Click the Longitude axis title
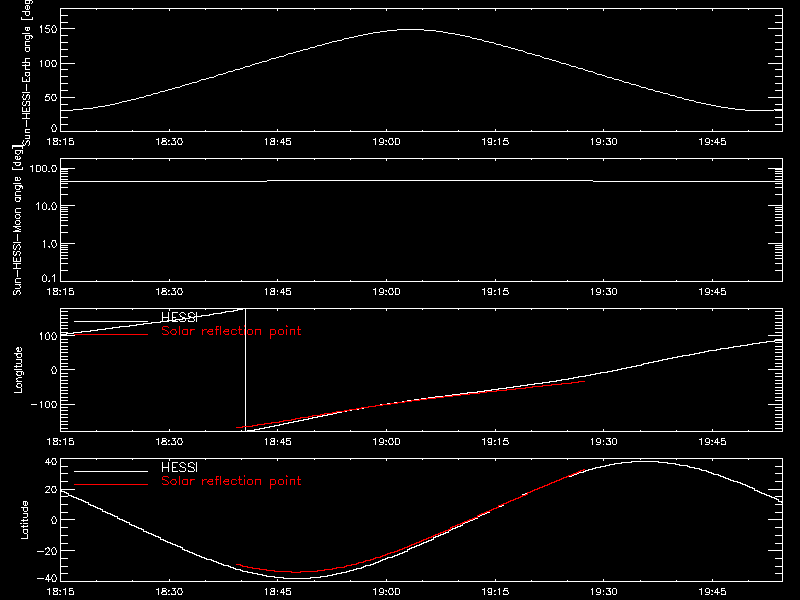Screen dimensions: 800x600 pos(18,370)
